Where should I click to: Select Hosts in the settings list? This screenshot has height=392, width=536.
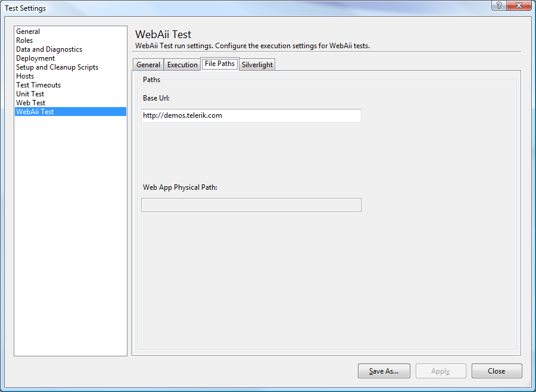point(25,76)
